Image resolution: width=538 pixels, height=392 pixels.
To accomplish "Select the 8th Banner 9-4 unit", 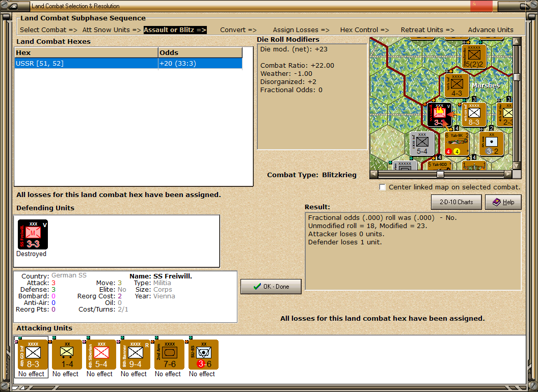I will click(x=135, y=355).
